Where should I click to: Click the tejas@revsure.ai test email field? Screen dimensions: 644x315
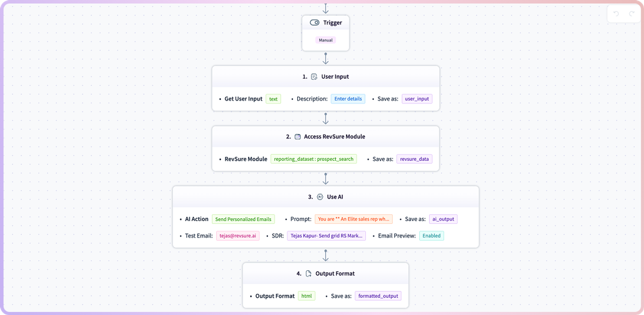point(238,236)
